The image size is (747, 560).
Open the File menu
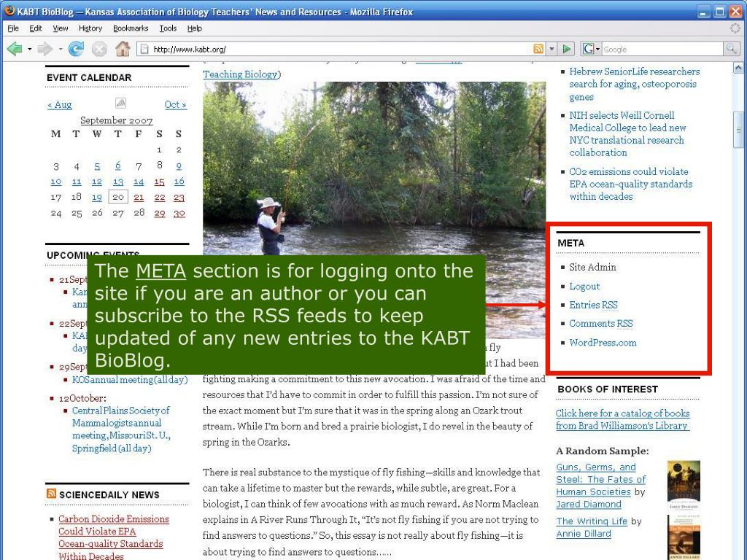[13, 28]
